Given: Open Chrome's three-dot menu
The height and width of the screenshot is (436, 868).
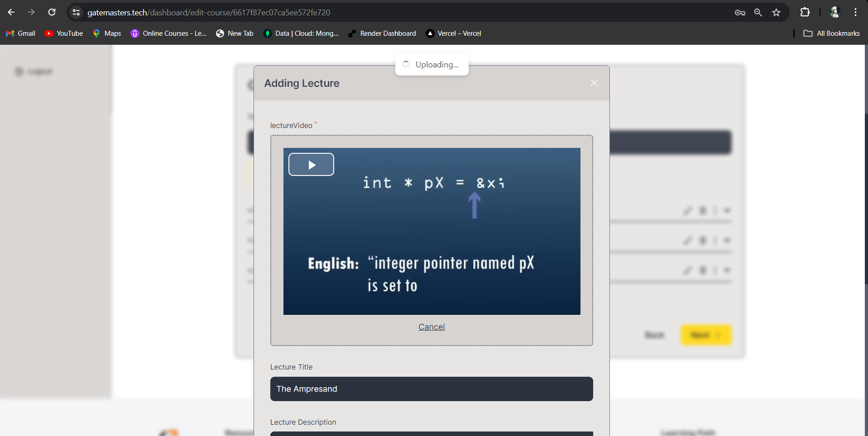Looking at the screenshot, I should pyautogui.click(x=855, y=12).
